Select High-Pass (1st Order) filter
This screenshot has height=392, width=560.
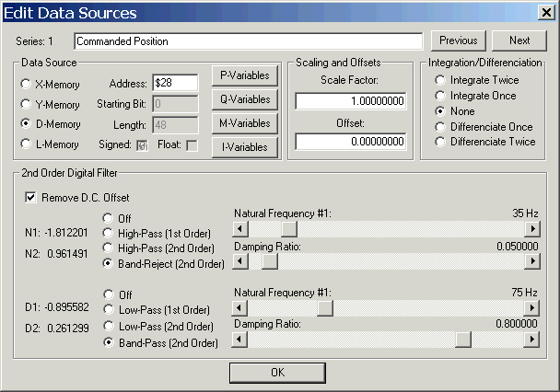coord(110,234)
